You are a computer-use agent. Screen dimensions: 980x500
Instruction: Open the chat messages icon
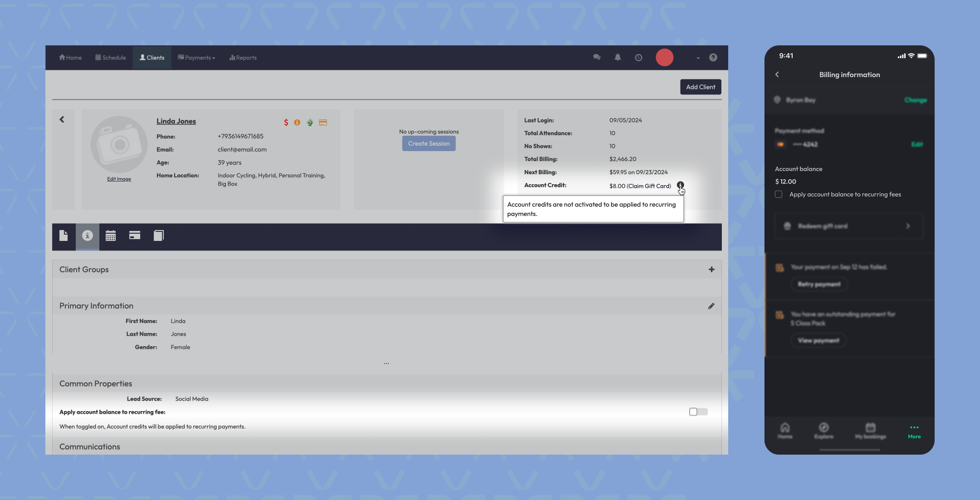597,58
